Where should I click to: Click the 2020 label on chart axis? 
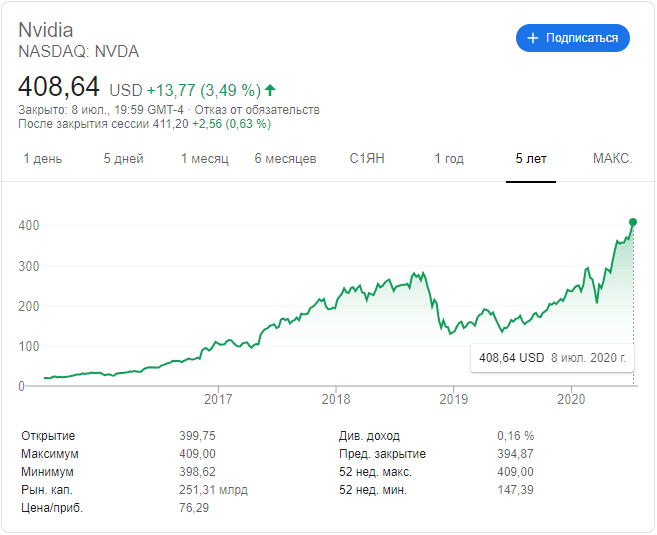tap(570, 400)
